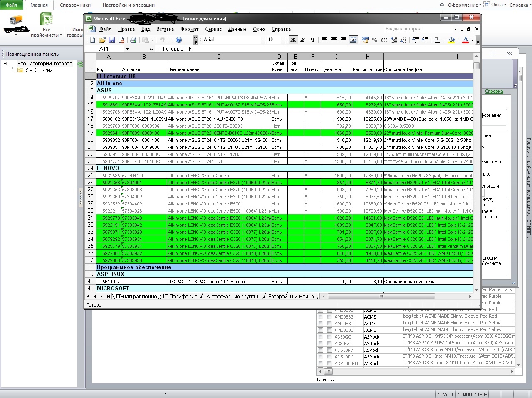The image size is (532, 398).
Task: Switch to sheet tab 'Батарейки и медиа'
Action: click(291, 297)
